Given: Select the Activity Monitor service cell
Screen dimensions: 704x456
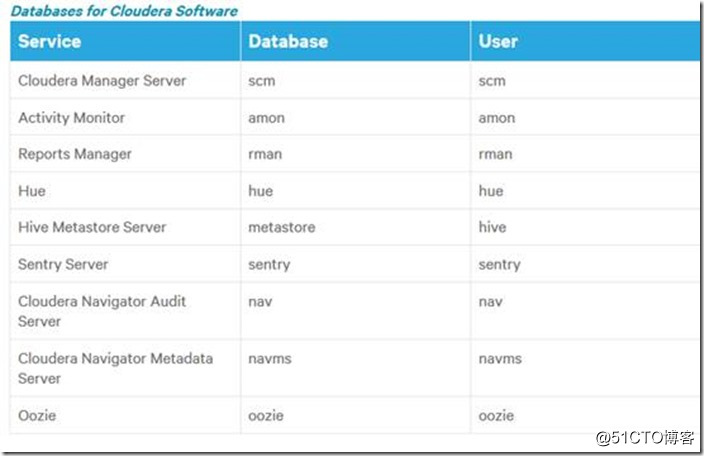Looking at the screenshot, I should (x=125, y=117).
